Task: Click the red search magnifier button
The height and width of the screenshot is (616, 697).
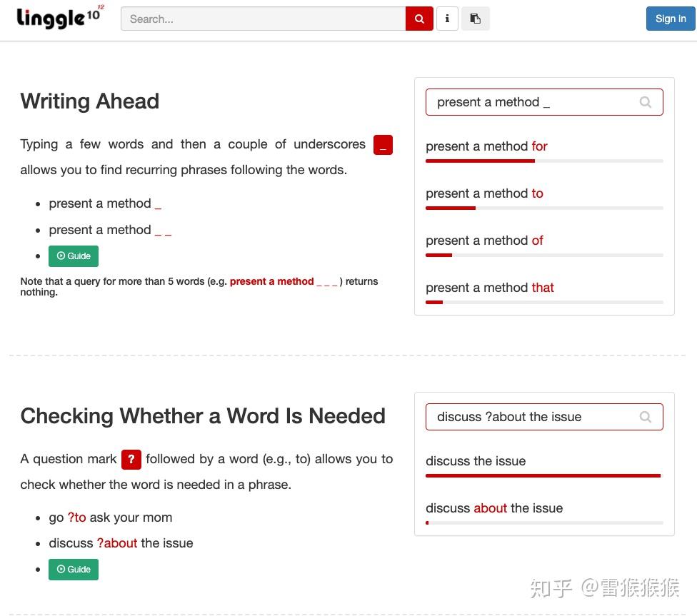Action: click(x=419, y=19)
